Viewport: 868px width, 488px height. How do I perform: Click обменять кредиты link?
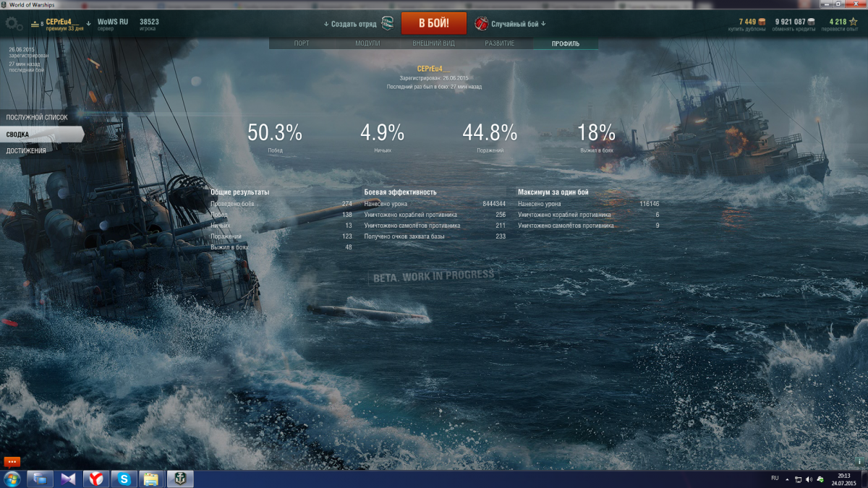(x=794, y=29)
